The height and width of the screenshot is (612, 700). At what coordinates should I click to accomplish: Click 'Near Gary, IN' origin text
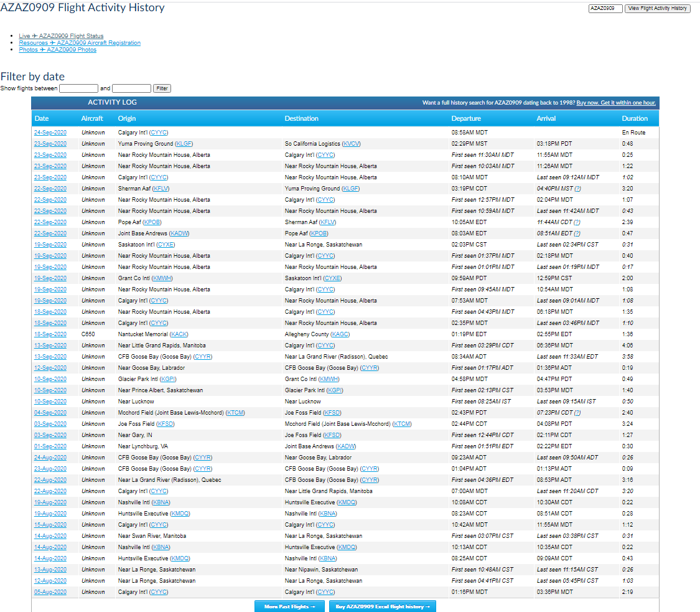click(x=135, y=435)
